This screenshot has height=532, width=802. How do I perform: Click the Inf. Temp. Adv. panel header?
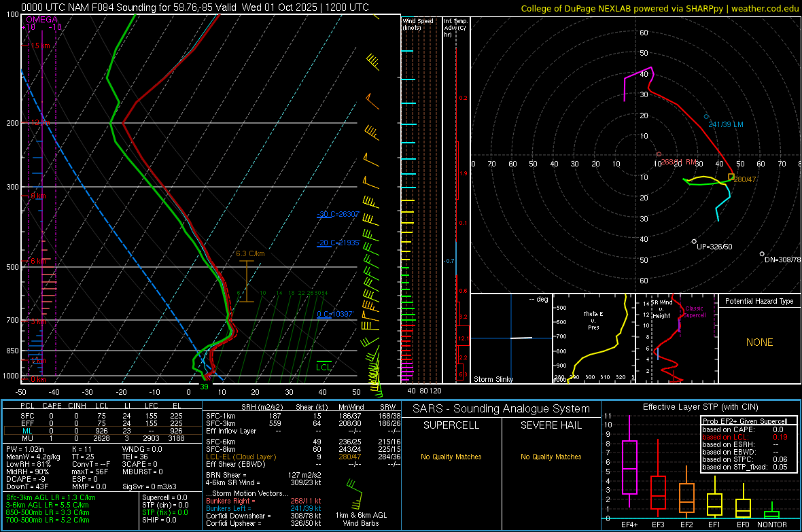click(x=456, y=28)
